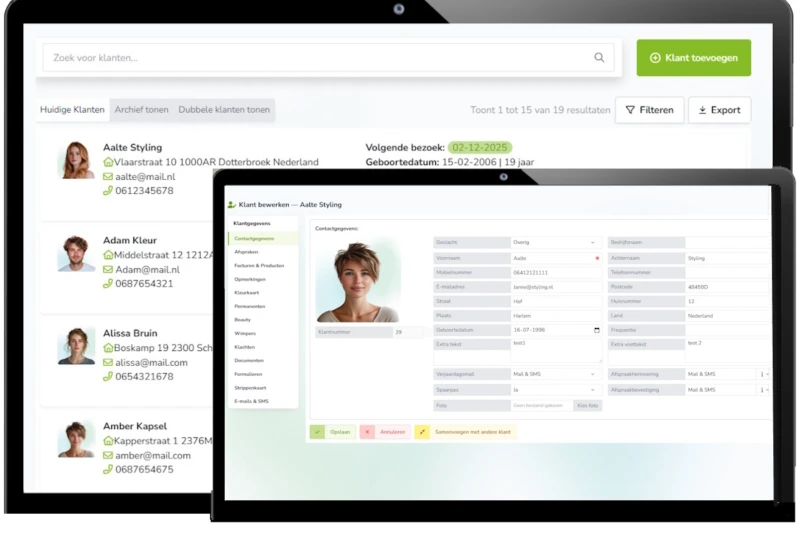Click the funnel icon on Filteren button
Screen dimensions: 800x533
coord(630,110)
